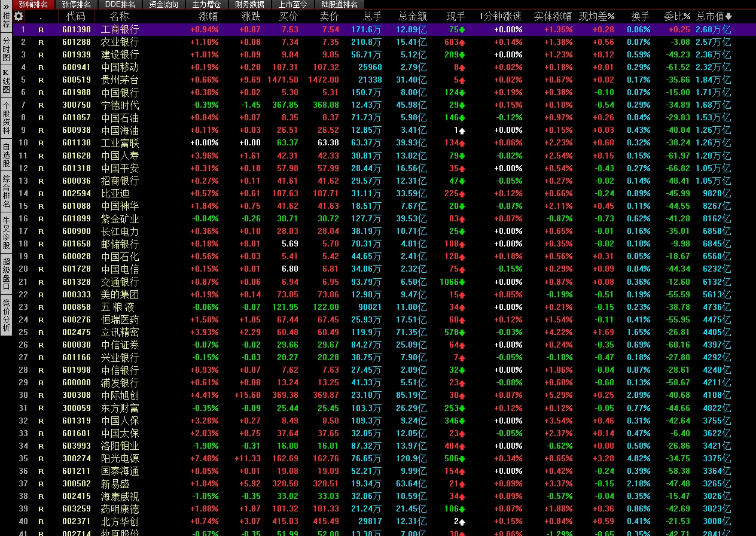Screen dimensions: 756x536
Task: Sort by the 总金额 column header
Action: [x=413, y=16]
